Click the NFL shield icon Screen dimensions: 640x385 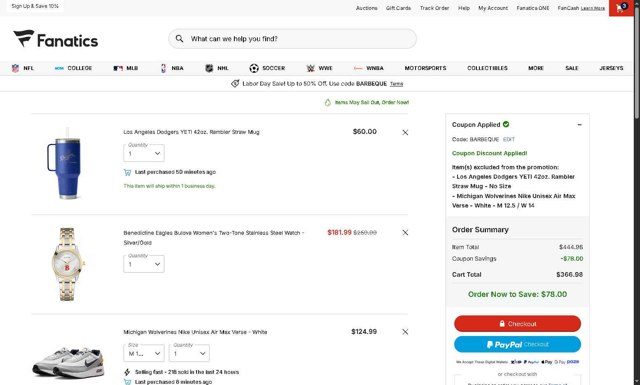tap(15, 68)
